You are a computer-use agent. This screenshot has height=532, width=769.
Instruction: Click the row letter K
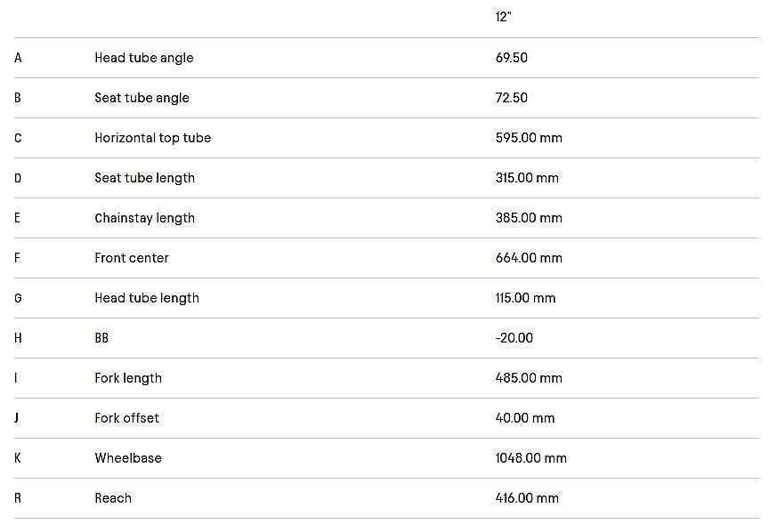coord(18,458)
